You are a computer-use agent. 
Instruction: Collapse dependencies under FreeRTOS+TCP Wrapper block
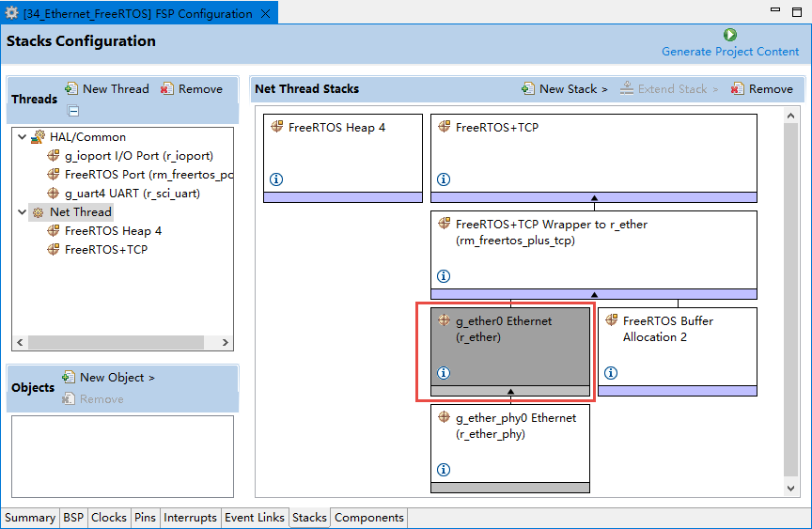click(x=595, y=294)
